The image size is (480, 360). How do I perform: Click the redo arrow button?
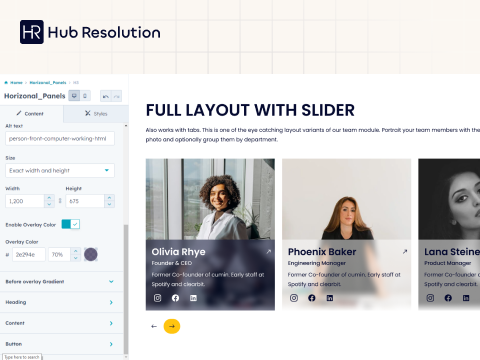[116, 96]
